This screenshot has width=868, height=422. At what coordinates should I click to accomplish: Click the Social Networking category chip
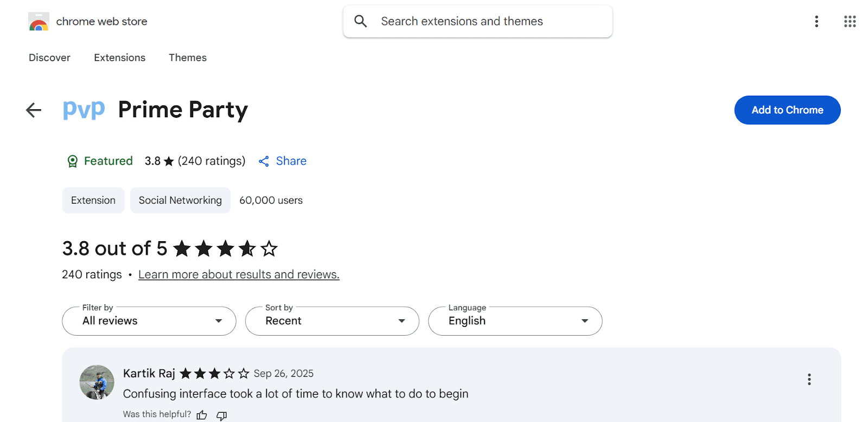180,200
